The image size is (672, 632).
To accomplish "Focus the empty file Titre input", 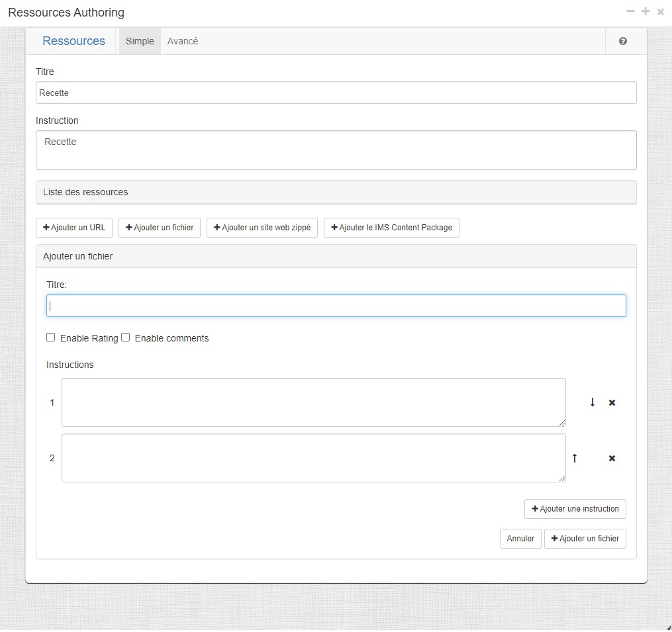I will click(x=336, y=306).
